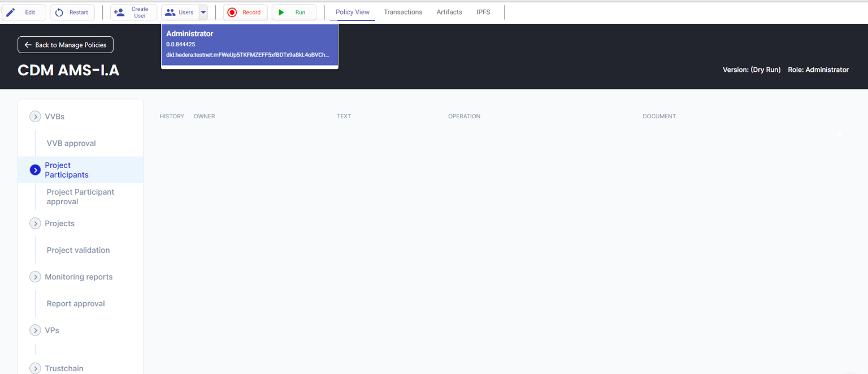The image size is (868, 374).
Task: Open Project Participant approval step
Action: [80, 197]
